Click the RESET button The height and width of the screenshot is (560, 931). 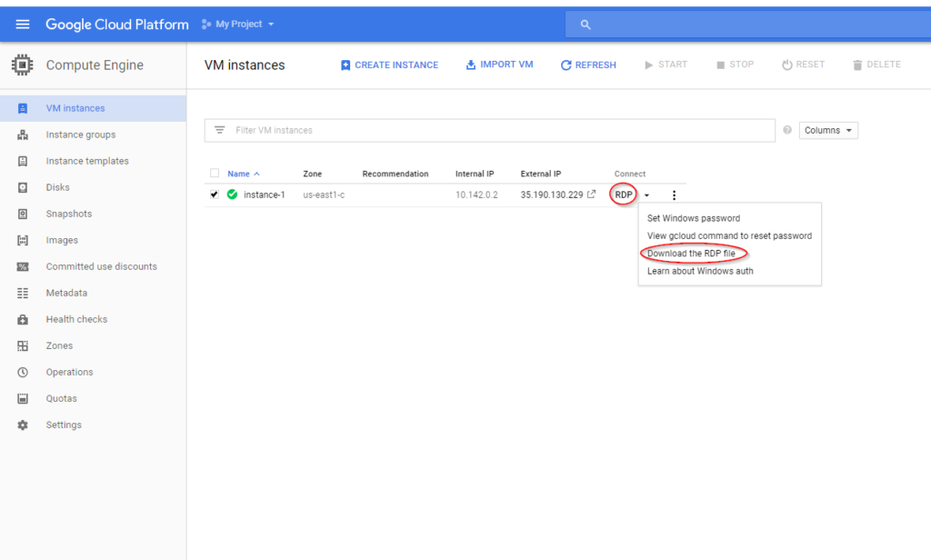pyautogui.click(x=804, y=65)
